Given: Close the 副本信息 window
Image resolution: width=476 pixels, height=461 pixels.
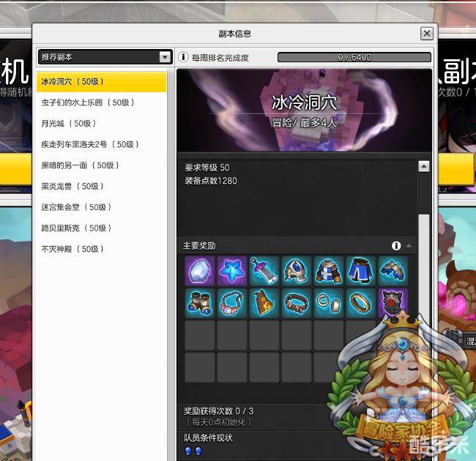Looking at the screenshot, I should (x=427, y=34).
